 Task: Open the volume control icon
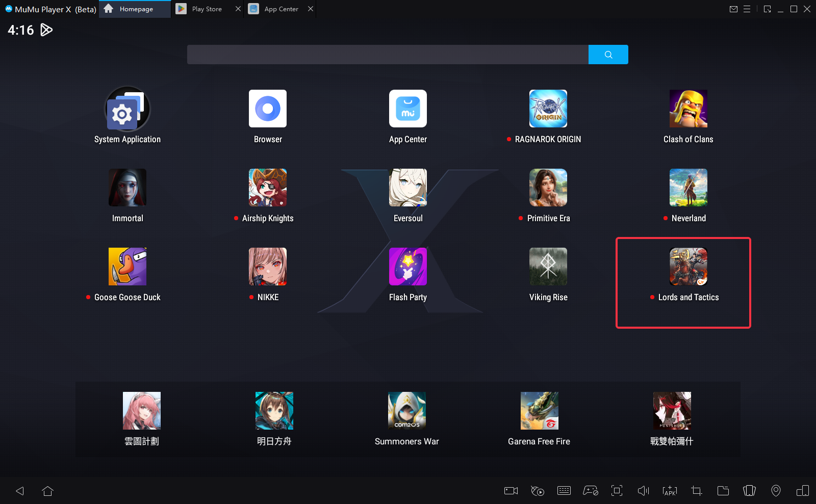coord(644,491)
